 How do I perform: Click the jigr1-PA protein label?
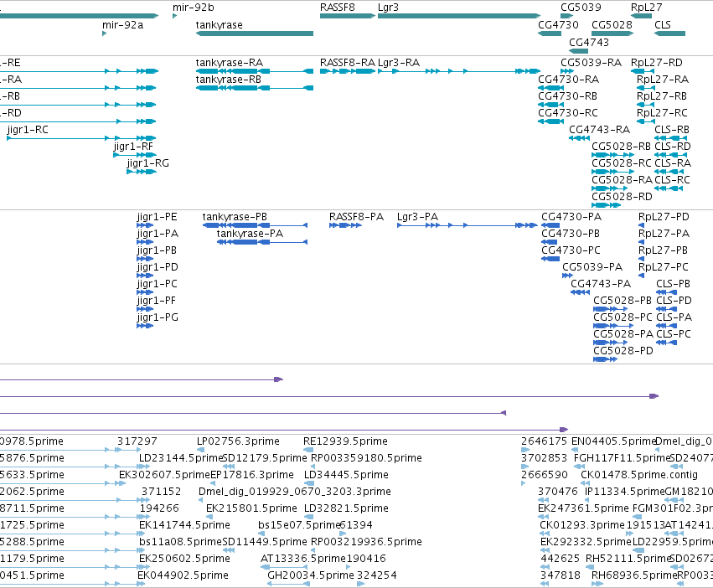pyautogui.click(x=158, y=234)
